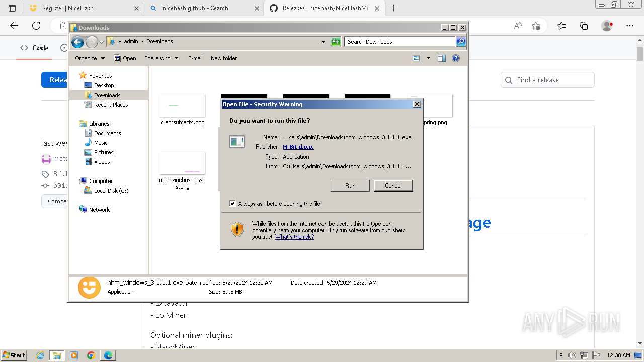Viewport: 644px width, 362px height.
Task: Open a new browser tab
Action: coord(393,8)
